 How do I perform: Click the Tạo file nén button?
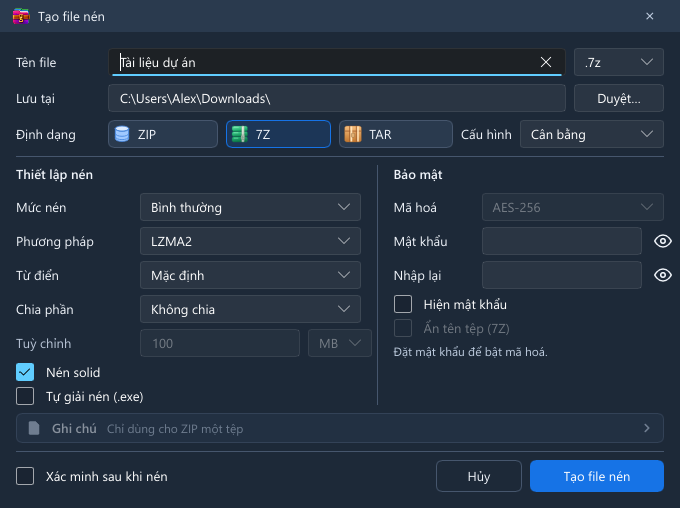click(597, 476)
